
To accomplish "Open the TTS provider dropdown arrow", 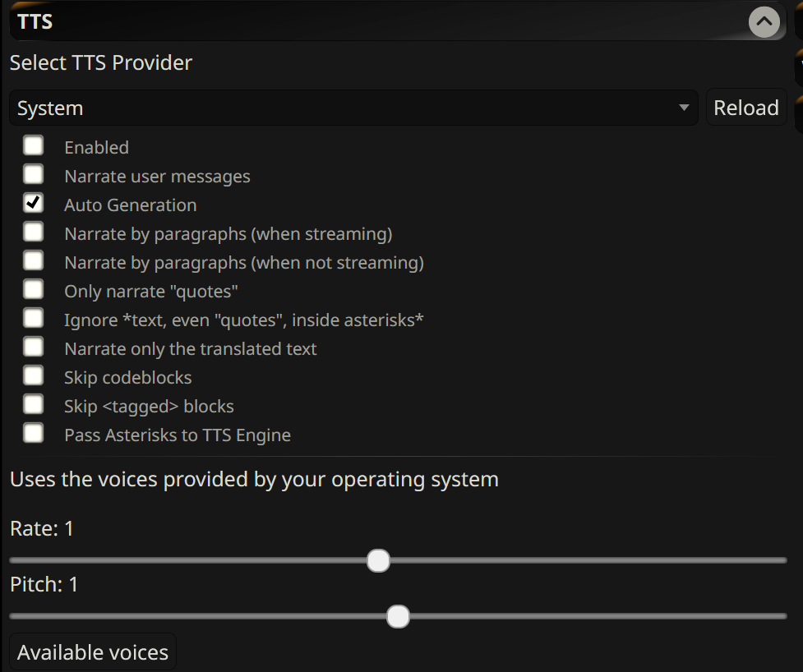I will coord(684,108).
